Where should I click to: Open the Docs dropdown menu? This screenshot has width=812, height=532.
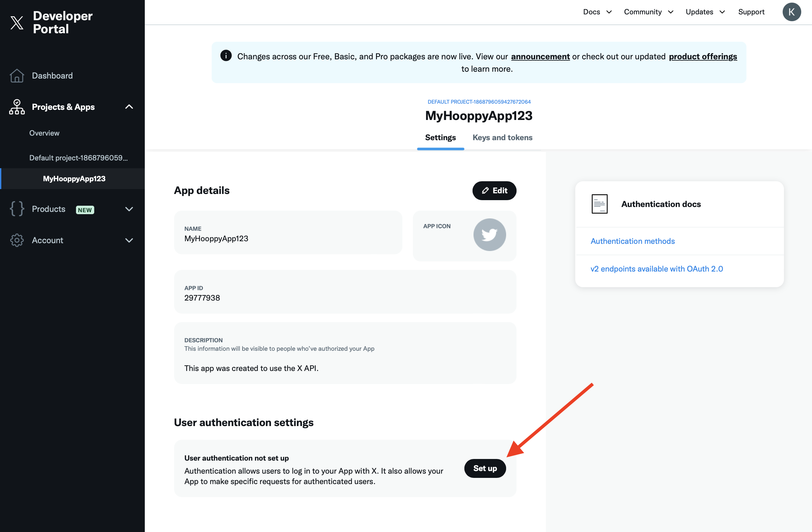pyautogui.click(x=597, y=12)
